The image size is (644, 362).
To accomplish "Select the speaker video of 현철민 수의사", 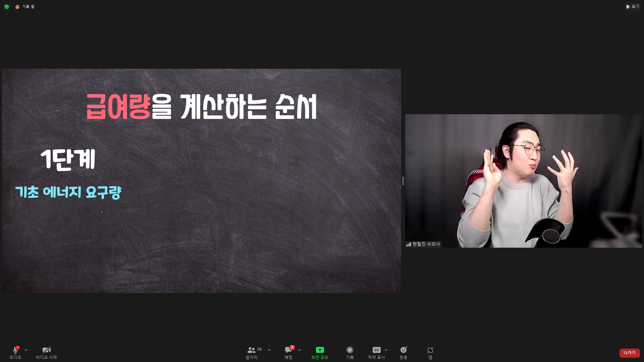I will coord(523,181).
